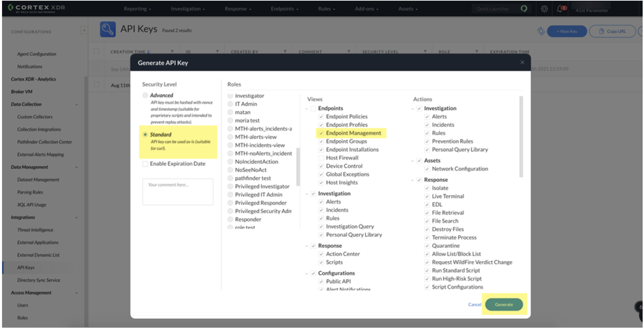Collapse Data Collection sidebar section
Image resolution: width=644 pixels, height=329 pixels.
click(x=77, y=104)
